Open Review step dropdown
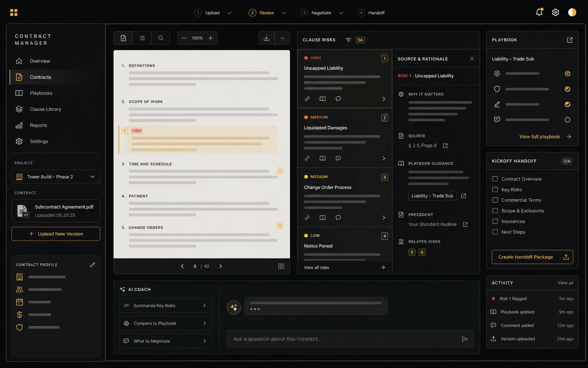 point(284,13)
